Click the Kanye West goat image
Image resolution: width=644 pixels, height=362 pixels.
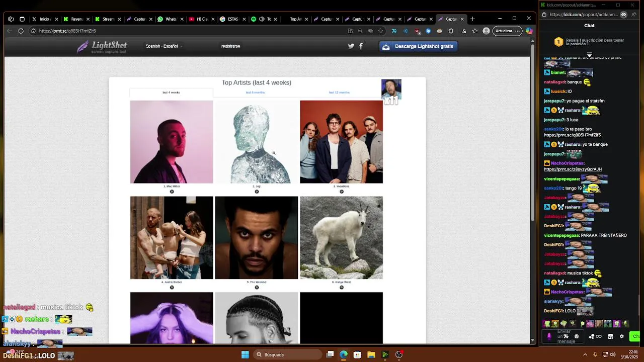341,238
